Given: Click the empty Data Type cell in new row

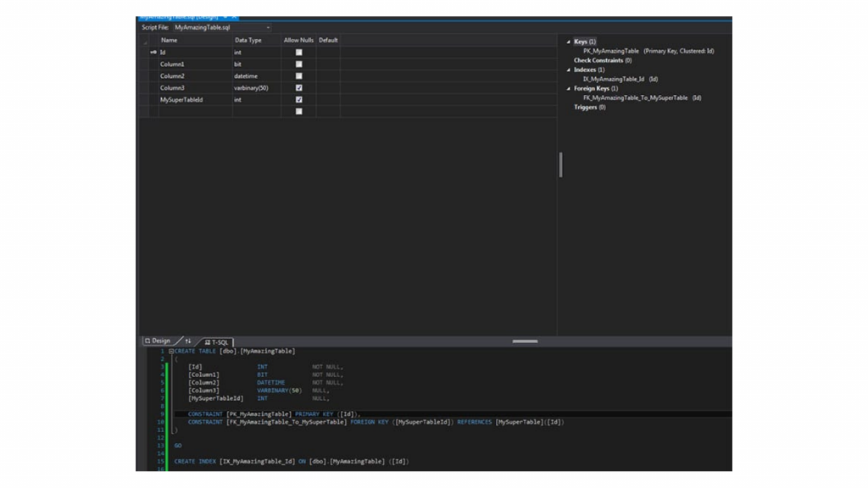Looking at the screenshot, I should click(x=257, y=112).
